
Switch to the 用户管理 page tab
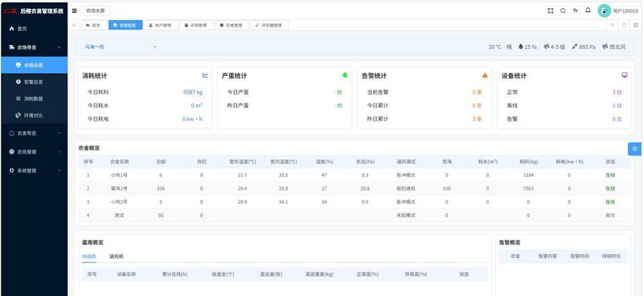(x=161, y=25)
